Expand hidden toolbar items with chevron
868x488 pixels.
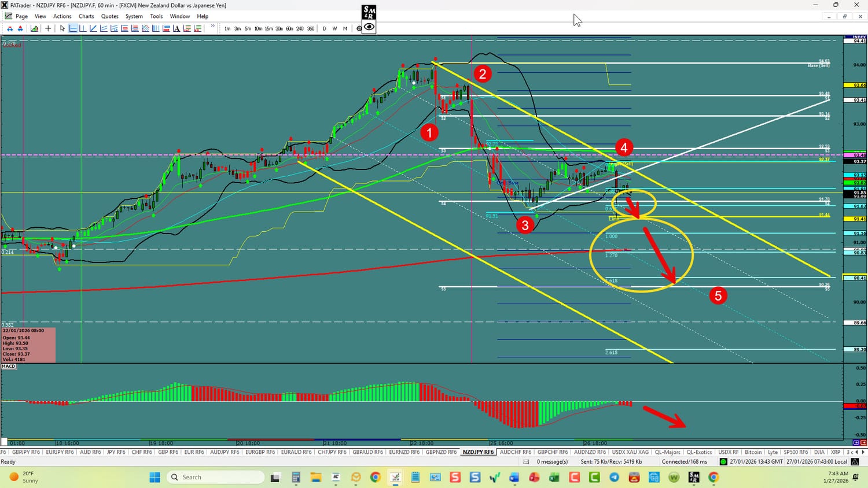pos(212,26)
